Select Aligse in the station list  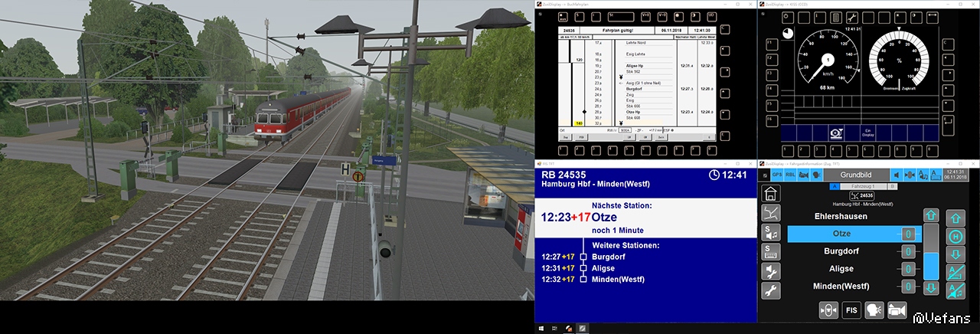click(841, 269)
